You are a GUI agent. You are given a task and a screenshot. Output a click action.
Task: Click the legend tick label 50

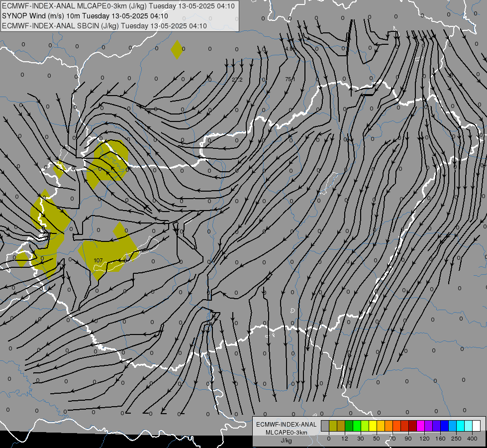(377, 439)
